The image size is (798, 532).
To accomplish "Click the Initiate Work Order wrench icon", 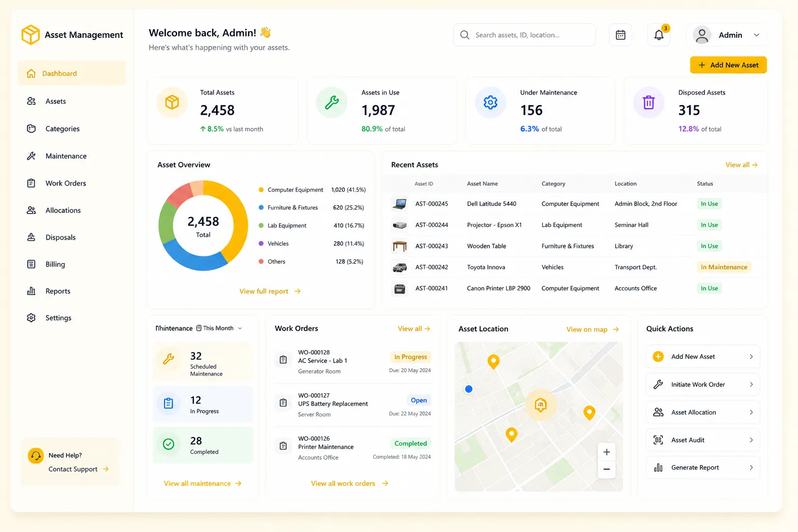I will pyautogui.click(x=658, y=384).
